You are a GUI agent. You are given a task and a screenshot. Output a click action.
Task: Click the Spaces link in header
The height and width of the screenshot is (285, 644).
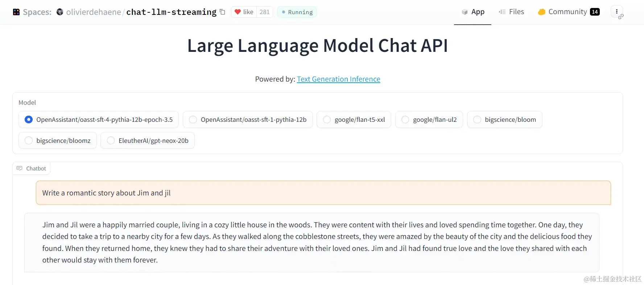pos(37,12)
